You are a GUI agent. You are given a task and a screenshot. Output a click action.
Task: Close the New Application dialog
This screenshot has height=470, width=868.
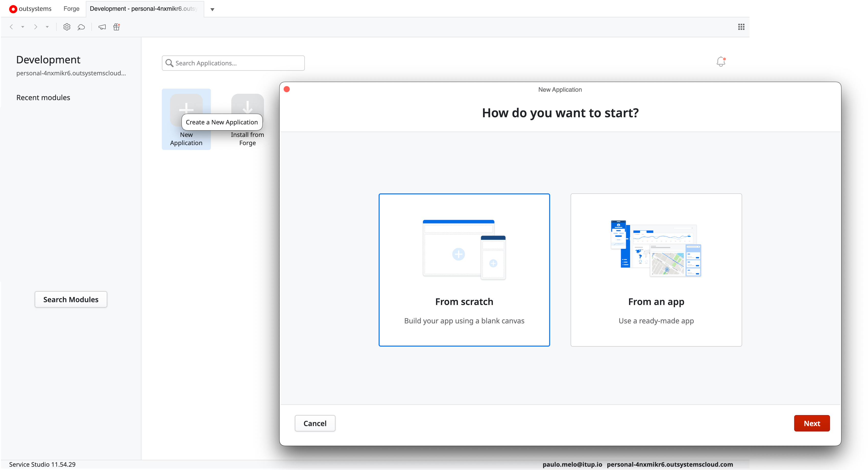tap(287, 89)
